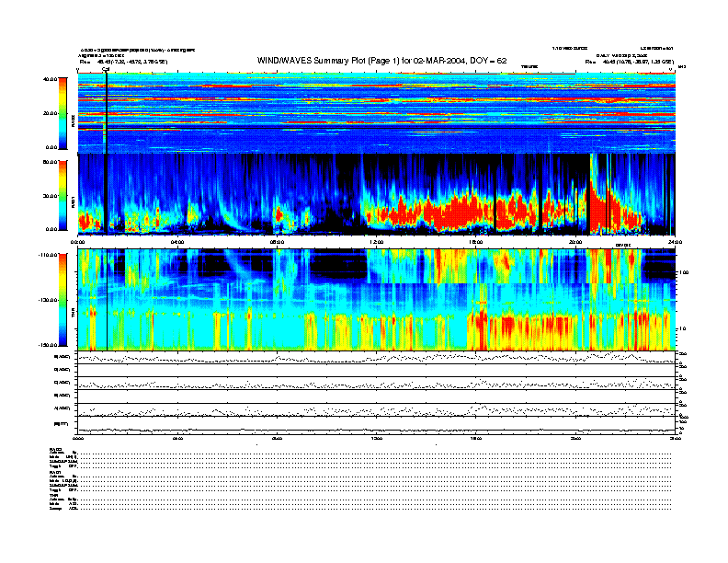Select the RAD1 spectrogram panel

(377, 193)
